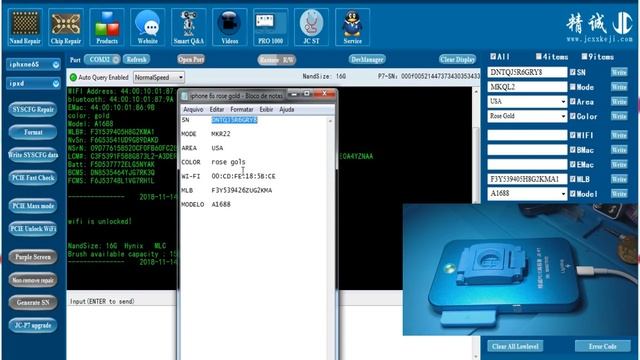Viewport: 640px width, 360px height.
Task: Open the USA area dropdown
Action: [527, 101]
